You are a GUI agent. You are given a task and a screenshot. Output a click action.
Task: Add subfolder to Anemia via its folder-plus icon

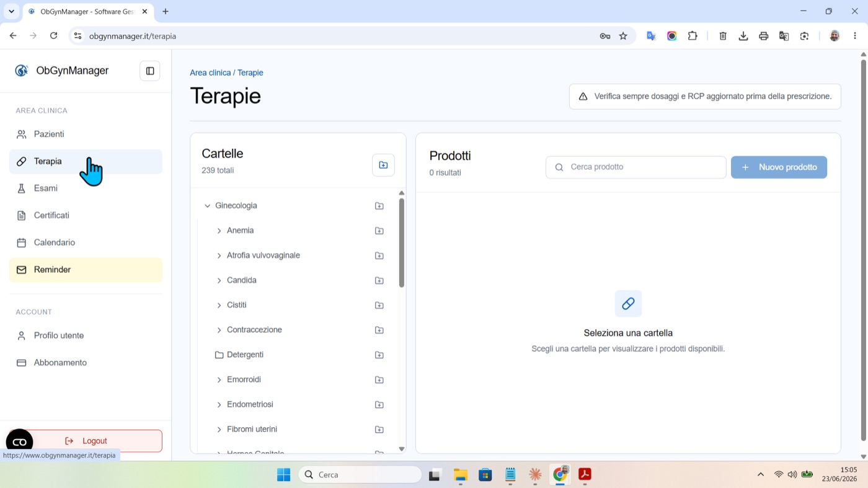tap(379, 231)
